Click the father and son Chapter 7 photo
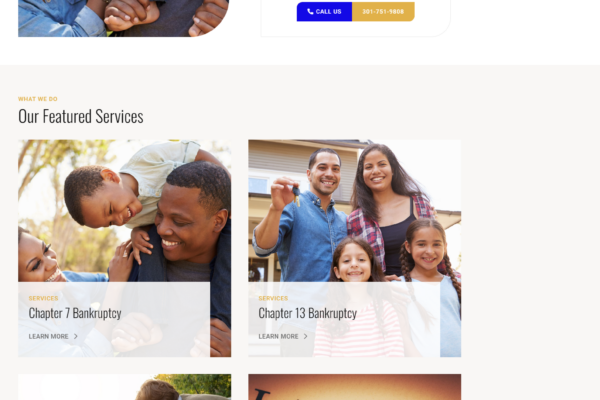 tap(124, 211)
